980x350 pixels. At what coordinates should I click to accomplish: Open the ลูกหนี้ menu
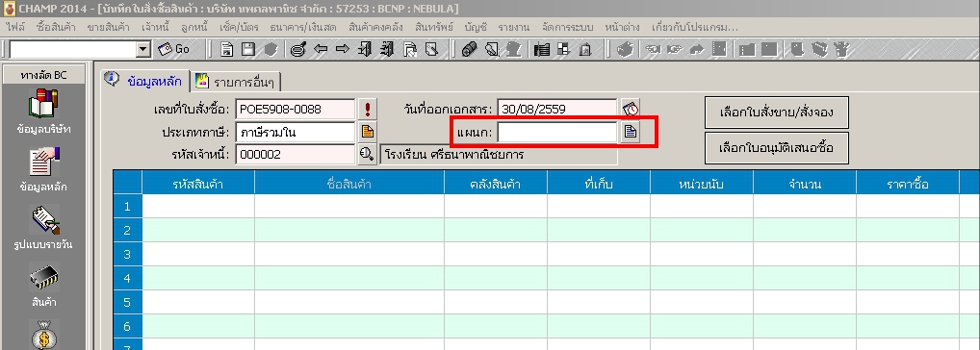click(x=194, y=28)
